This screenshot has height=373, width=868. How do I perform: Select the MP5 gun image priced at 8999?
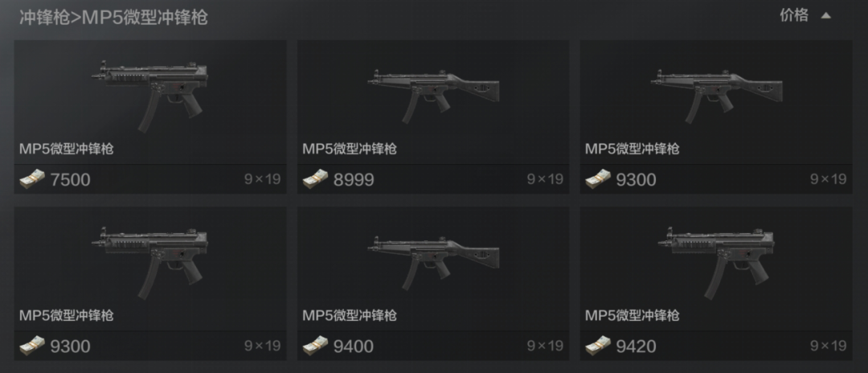pyautogui.click(x=433, y=96)
